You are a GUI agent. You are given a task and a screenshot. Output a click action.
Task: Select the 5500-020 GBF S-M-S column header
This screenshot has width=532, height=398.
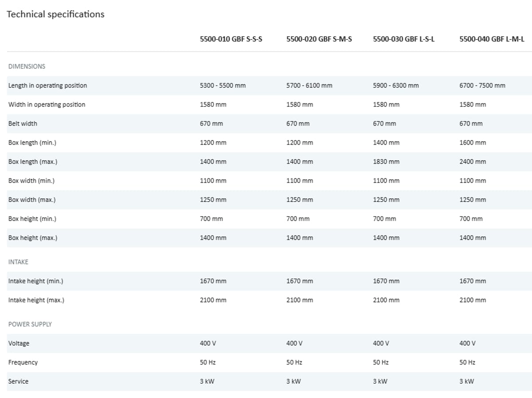click(319, 39)
